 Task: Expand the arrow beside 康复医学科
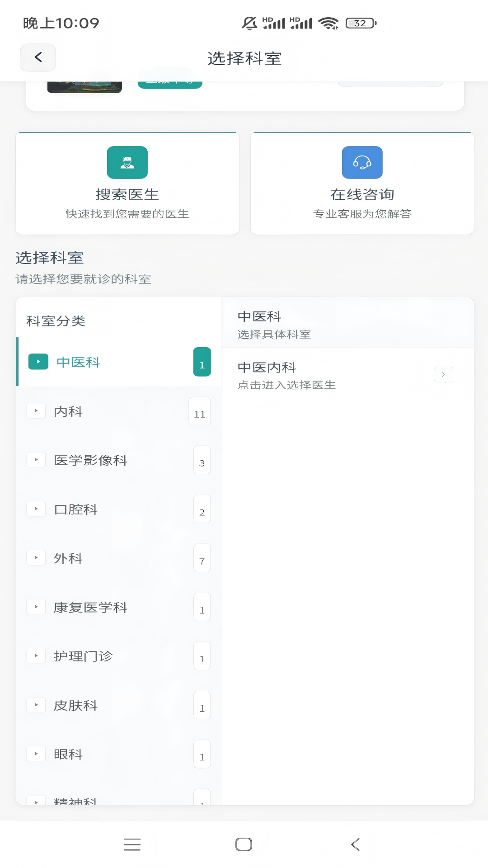click(x=36, y=607)
